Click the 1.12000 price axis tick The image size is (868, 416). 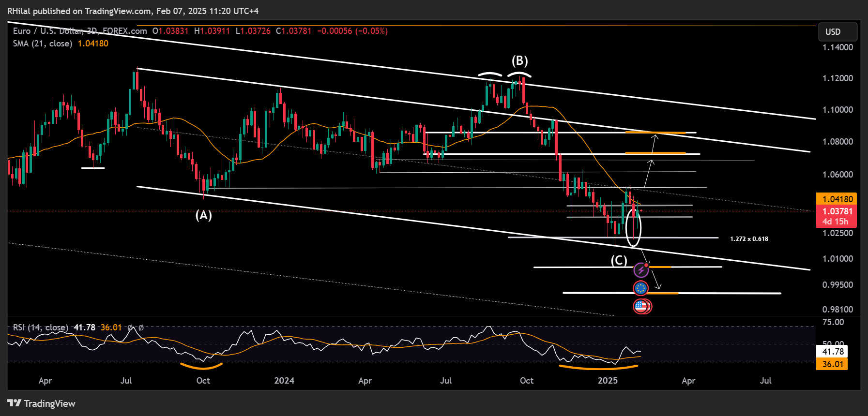tap(838, 78)
